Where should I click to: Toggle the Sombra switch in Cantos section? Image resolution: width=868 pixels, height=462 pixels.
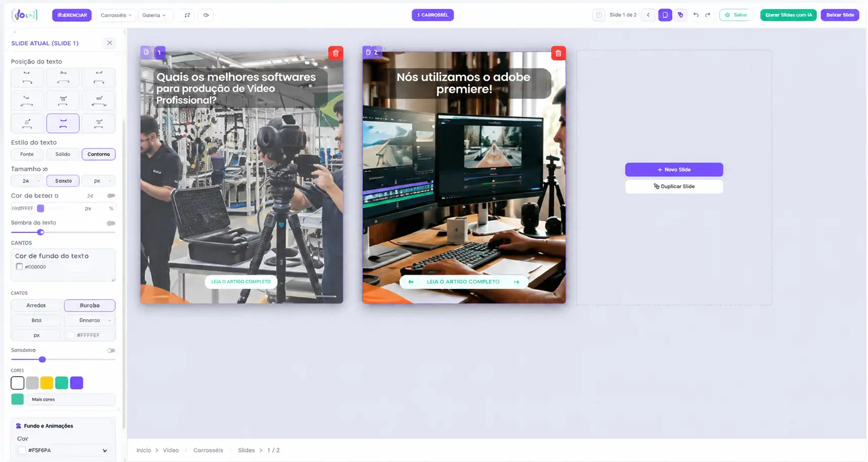[x=111, y=350]
